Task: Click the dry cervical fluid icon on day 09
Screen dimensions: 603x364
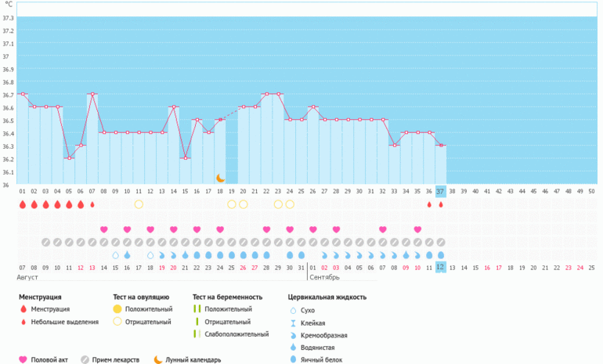Action: tap(116, 255)
